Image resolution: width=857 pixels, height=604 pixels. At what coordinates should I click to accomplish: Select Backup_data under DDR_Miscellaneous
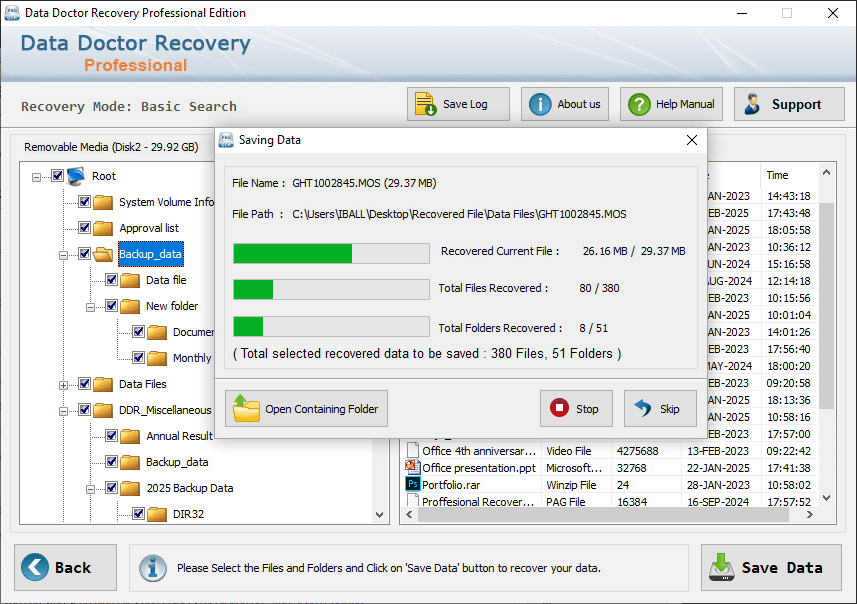point(177,462)
